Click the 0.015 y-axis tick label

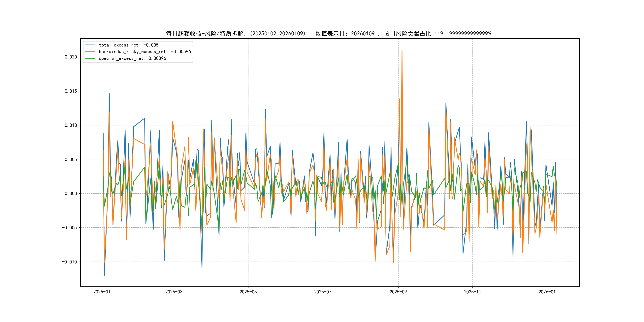tap(71, 91)
